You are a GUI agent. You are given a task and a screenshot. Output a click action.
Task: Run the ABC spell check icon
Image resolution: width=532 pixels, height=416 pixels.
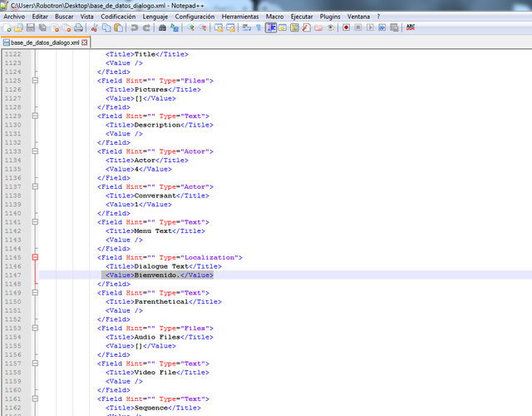click(x=410, y=27)
